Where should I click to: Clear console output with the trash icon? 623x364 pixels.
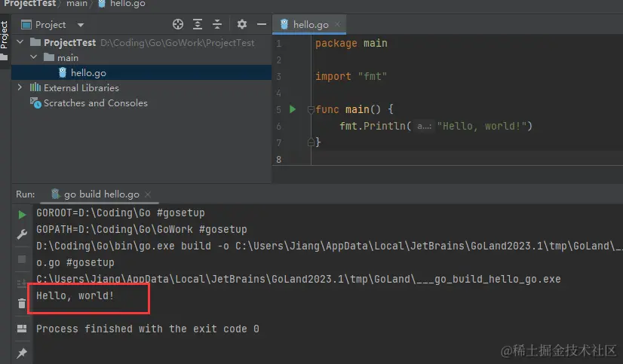pyautogui.click(x=22, y=304)
